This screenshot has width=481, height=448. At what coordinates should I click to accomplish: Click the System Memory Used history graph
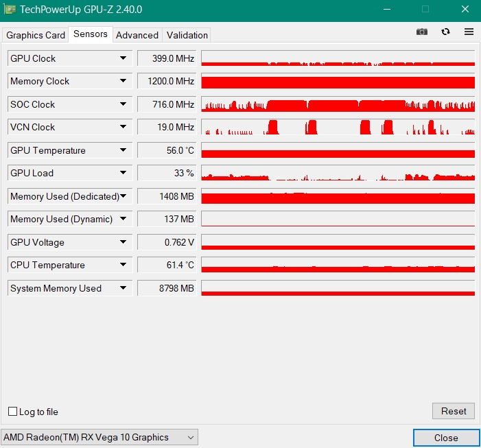338,288
